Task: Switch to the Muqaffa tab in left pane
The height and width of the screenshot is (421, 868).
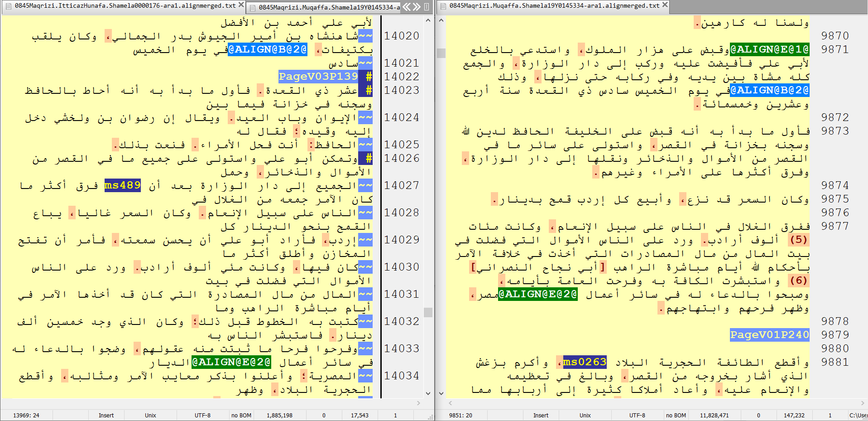Action: pyautogui.click(x=328, y=7)
